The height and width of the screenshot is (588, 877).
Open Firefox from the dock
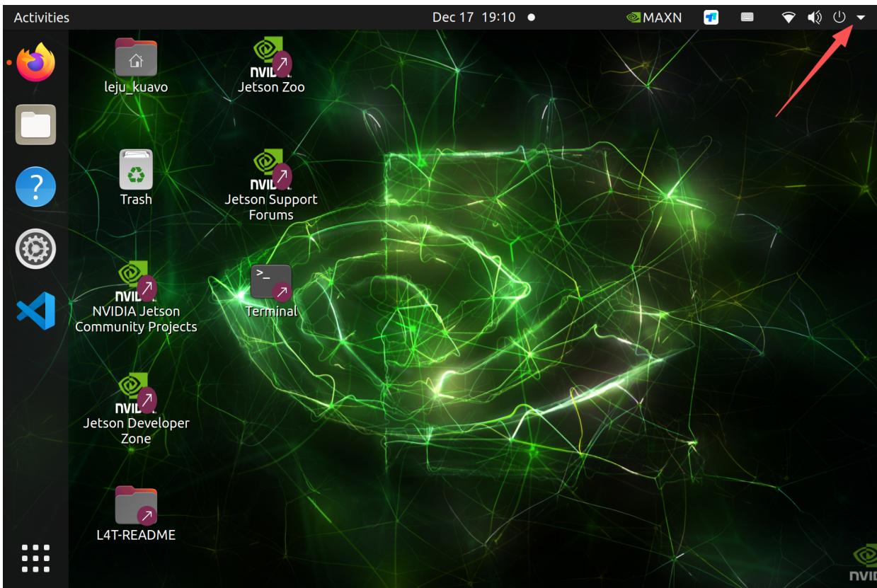[x=35, y=62]
